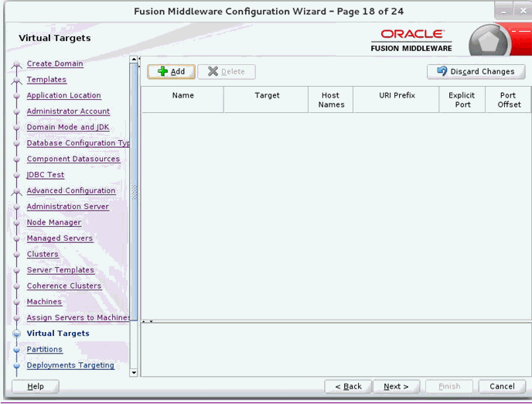The width and height of the screenshot is (532, 404).
Task: Open Database Configuration Type step
Action: point(78,143)
